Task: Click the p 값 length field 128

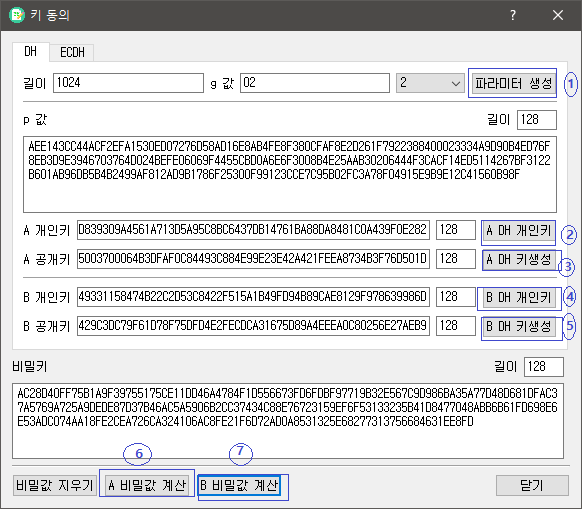Action: [537, 120]
